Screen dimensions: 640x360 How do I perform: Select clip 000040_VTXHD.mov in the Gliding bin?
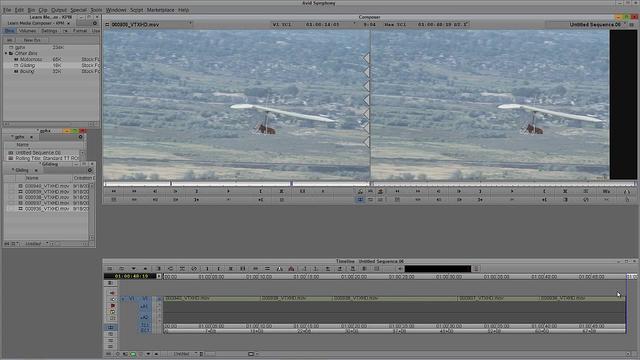(47, 186)
